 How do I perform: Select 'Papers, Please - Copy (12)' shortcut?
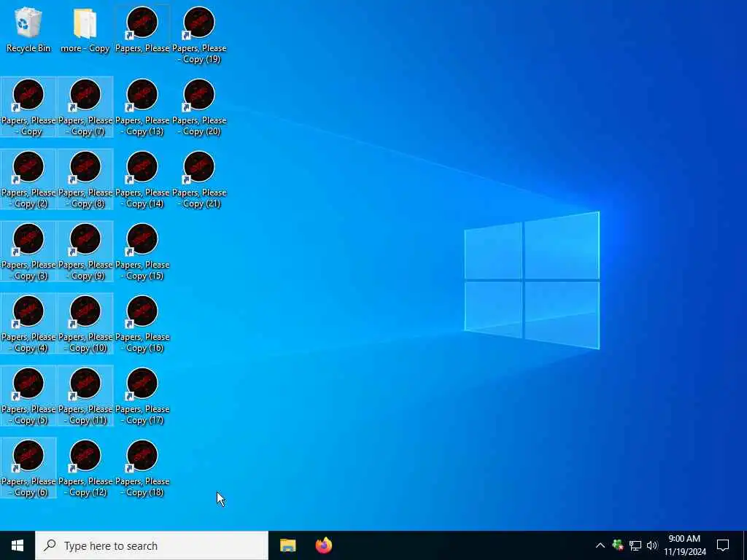click(85, 469)
